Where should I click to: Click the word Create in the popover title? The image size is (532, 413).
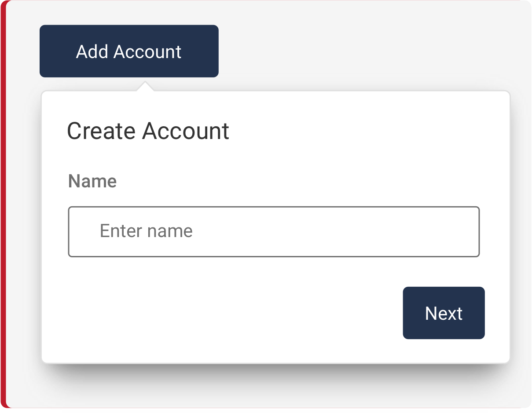[x=101, y=131]
